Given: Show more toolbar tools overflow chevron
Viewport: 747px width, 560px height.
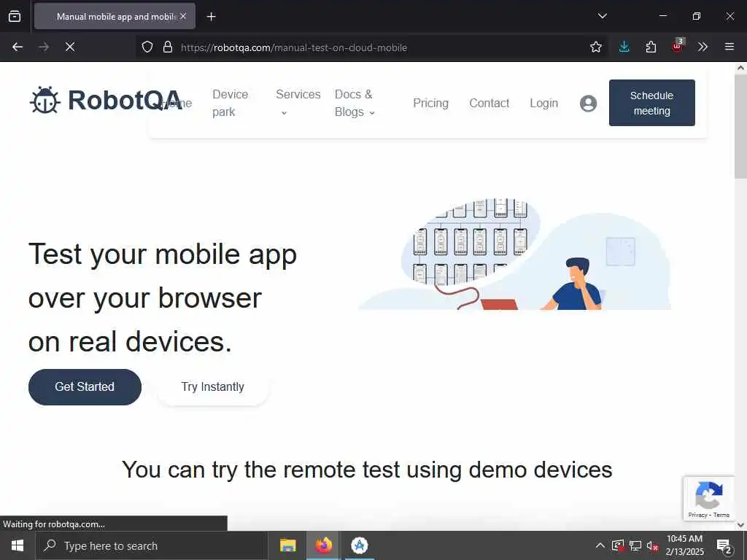Looking at the screenshot, I should (703, 47).
